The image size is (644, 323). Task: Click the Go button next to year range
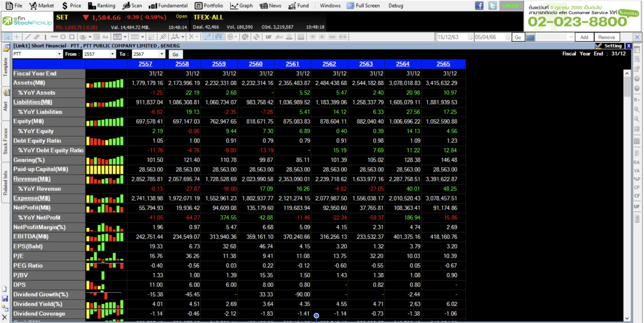[175, 54]
